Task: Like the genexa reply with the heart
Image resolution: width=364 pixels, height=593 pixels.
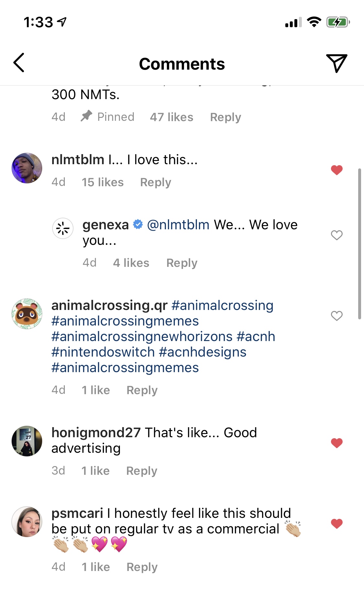Action: (336, 235)
